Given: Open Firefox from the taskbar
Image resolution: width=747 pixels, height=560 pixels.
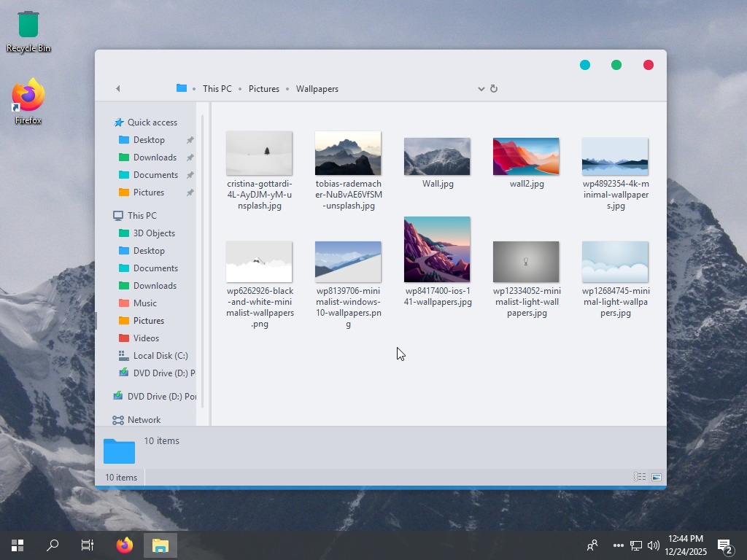Looking at the screenshot, I should coord(125,545).
